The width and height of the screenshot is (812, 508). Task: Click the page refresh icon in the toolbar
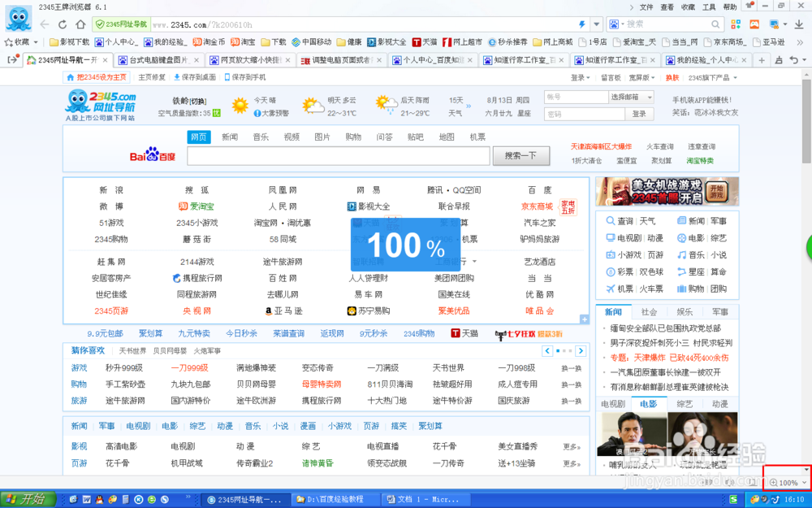63,24
